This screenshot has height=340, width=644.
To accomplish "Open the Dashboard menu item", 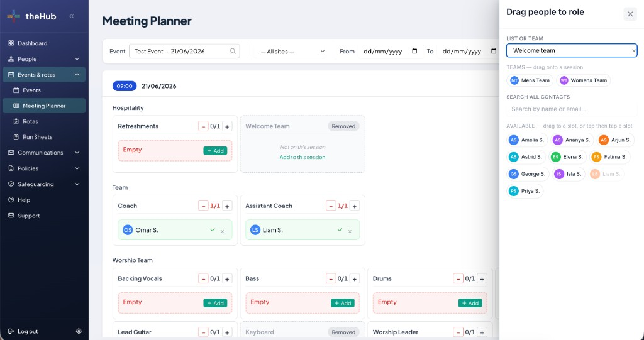I will tap(44, 43).
